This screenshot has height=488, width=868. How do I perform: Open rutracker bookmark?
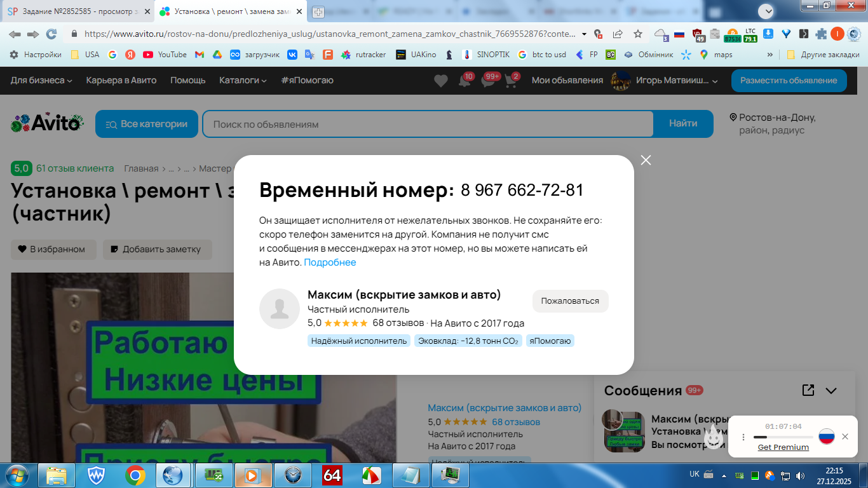[363, 55]
